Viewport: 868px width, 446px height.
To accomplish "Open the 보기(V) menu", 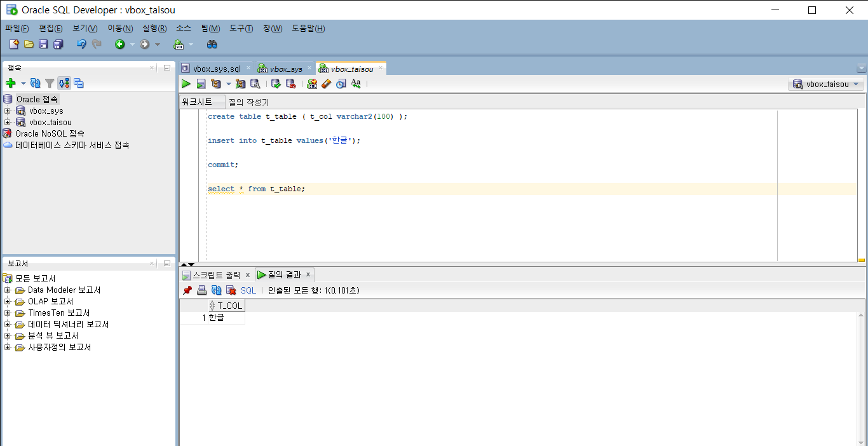I will tap(85, 29).
